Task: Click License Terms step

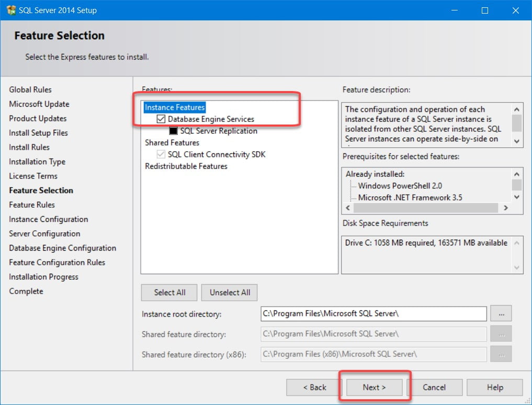Action: 33,176
